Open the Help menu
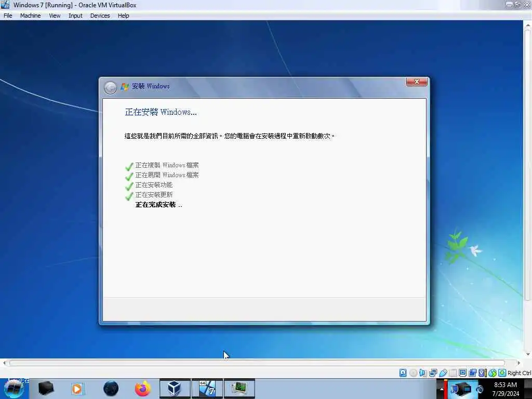Image resolution: width=532 pixels, height=399 pixels. coord(124,16)
